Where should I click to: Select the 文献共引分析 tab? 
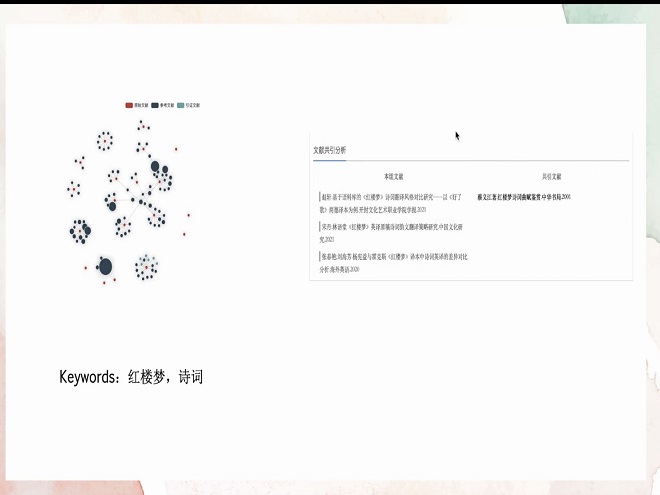[x=330, y=150]
